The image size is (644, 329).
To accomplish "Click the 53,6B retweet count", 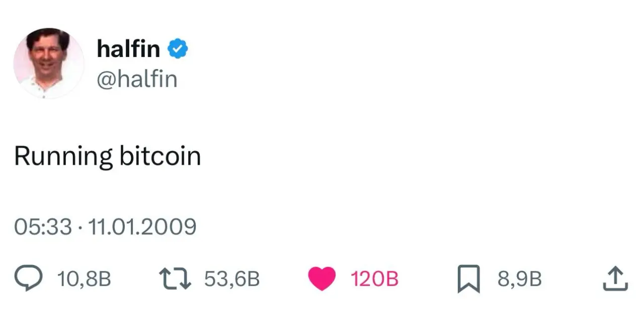I will [x=232, y=277].
